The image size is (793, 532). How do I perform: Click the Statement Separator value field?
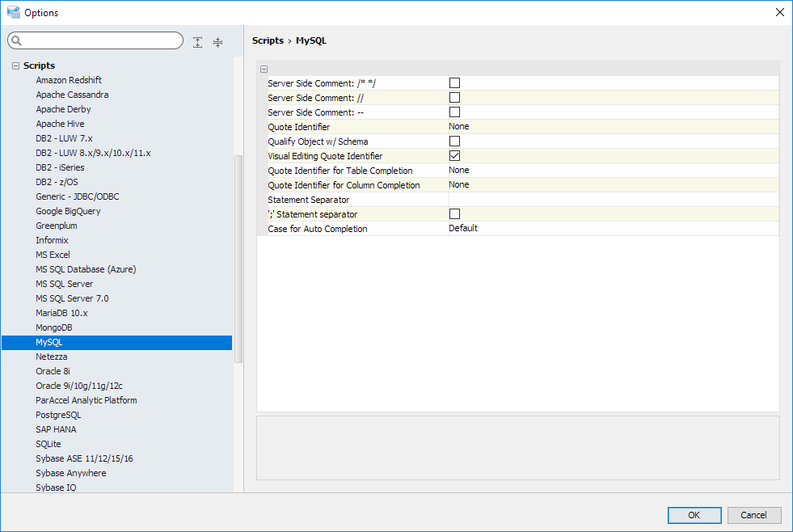[x=613, y=199]
